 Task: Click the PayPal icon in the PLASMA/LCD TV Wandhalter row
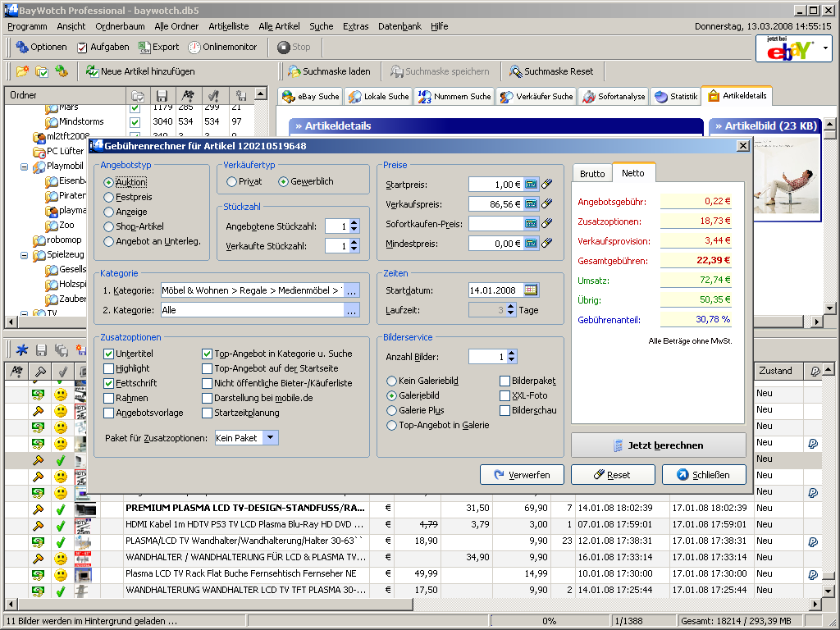tap(813, 541)
